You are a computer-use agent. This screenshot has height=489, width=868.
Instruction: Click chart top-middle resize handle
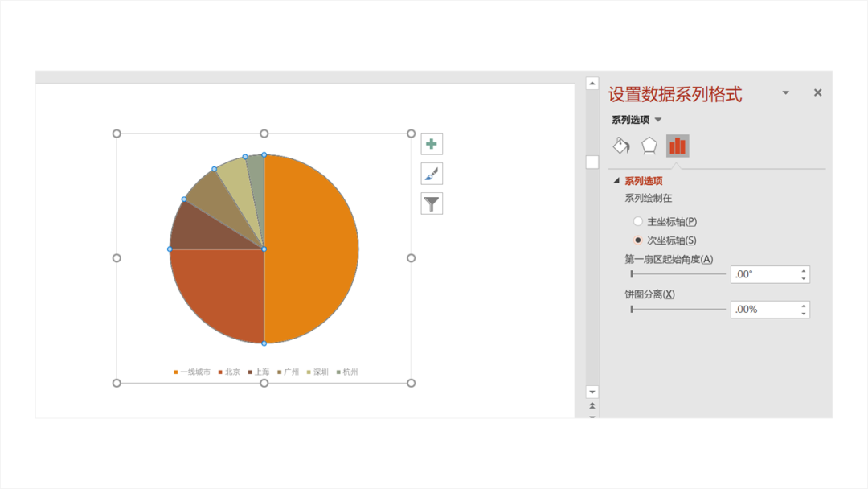click(x=264, y=134)
